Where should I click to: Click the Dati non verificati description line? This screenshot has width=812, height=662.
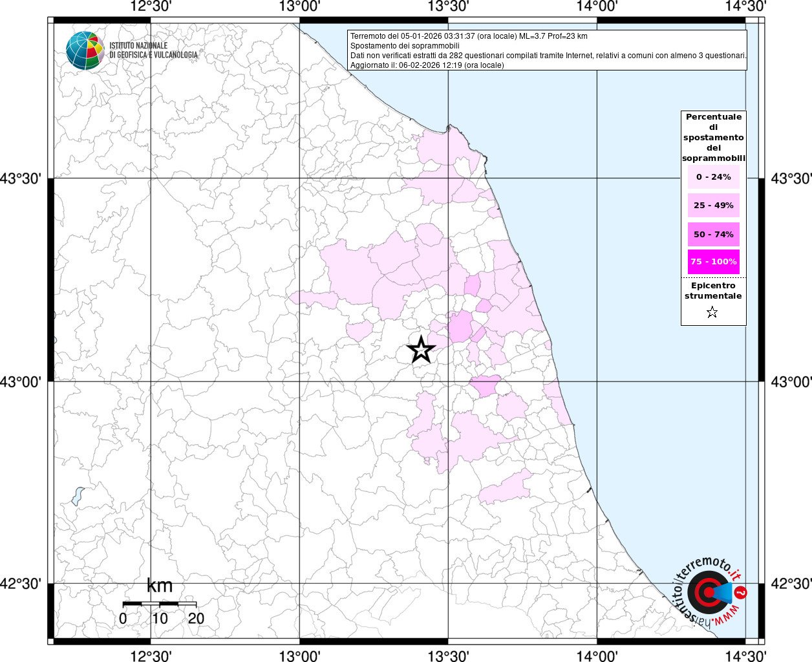point(548,56)
